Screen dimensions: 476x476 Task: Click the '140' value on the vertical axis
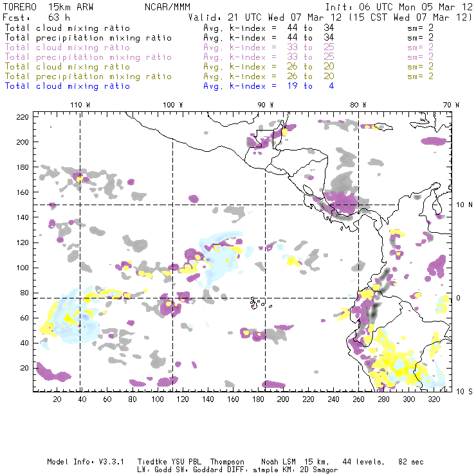pos(23,217)
